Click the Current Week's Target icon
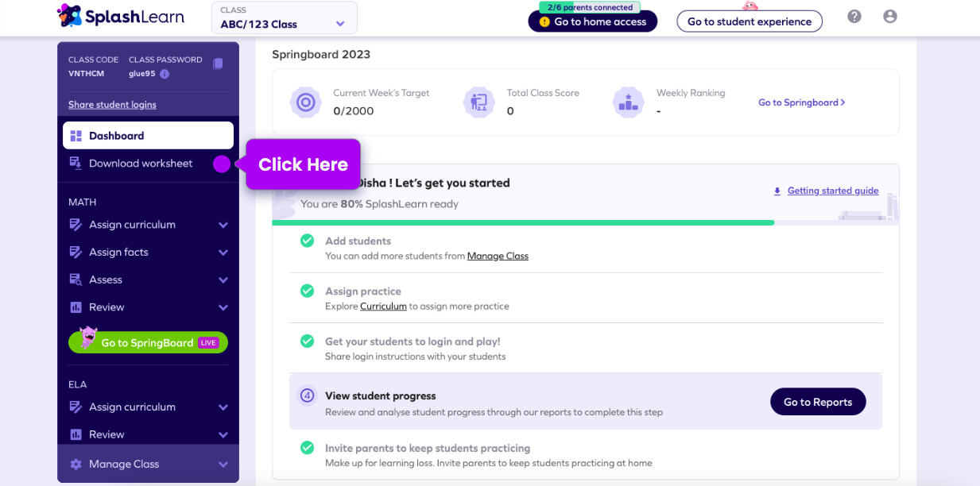 tap(305, 102)
